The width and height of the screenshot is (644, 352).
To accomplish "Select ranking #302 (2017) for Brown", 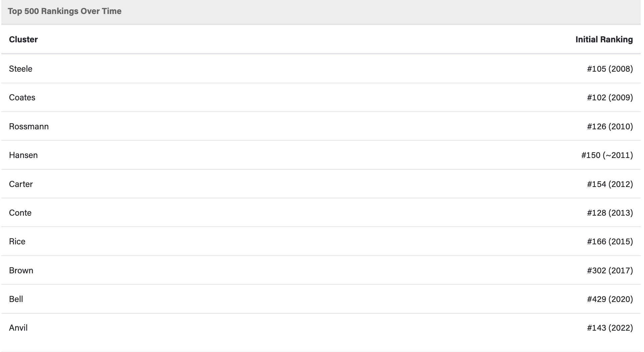I will coord(610,270).
